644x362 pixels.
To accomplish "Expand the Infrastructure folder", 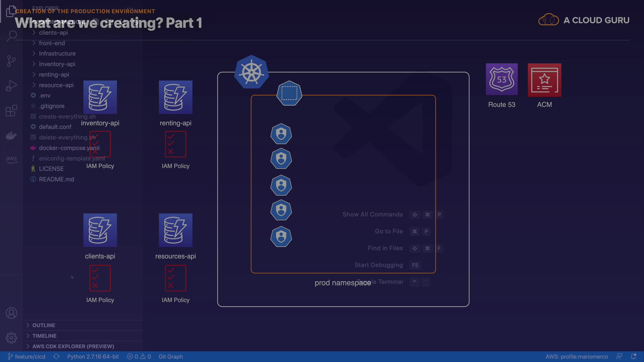I will (x=57, y=54).
